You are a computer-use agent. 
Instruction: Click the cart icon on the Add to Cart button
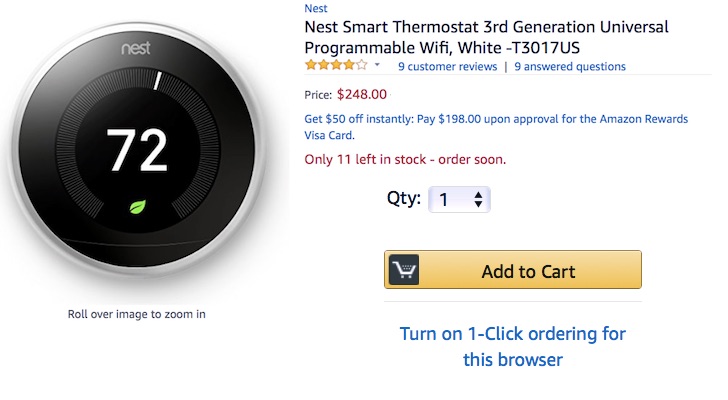pyautogui.click(x=403, y=270)
